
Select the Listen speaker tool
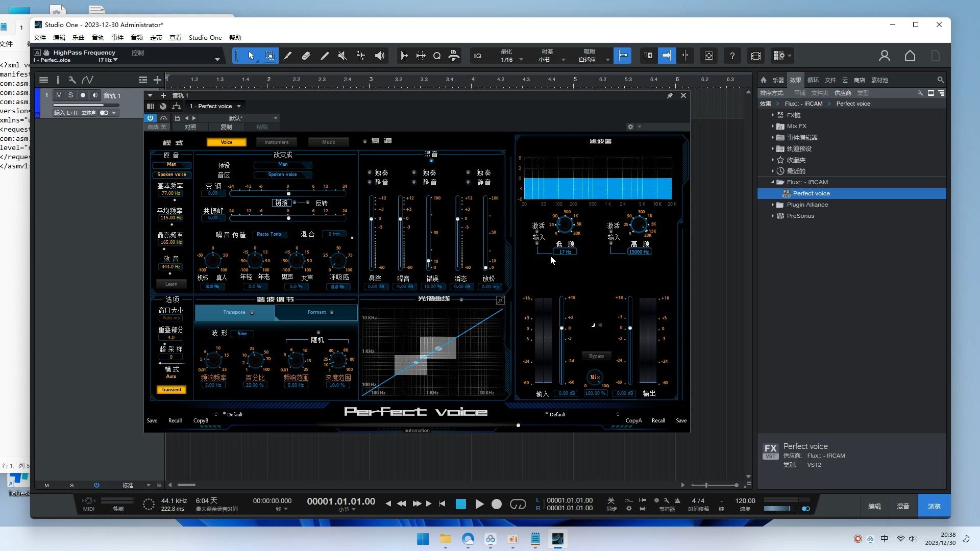(x=380, y=56)
